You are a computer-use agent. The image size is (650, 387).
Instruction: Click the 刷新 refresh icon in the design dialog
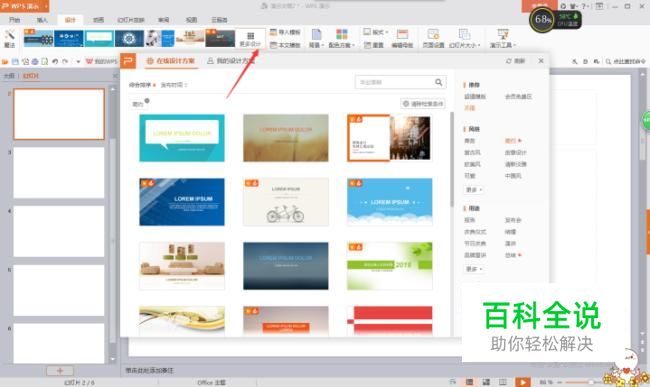(x=509, y=61)
